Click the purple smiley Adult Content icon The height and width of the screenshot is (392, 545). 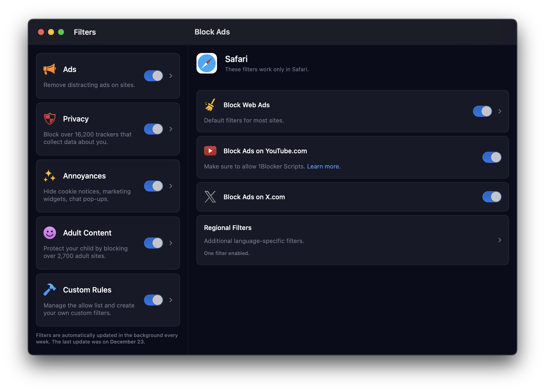[49, 233]
